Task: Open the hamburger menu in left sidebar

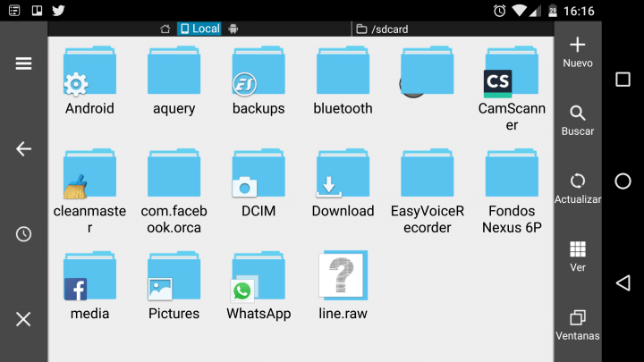Action: tap(23, 63)
